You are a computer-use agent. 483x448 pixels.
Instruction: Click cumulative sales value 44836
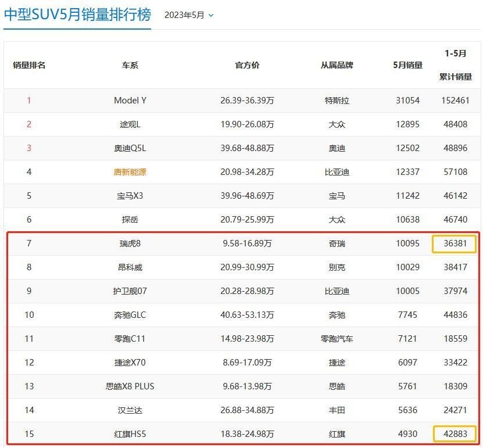point(455,315)
